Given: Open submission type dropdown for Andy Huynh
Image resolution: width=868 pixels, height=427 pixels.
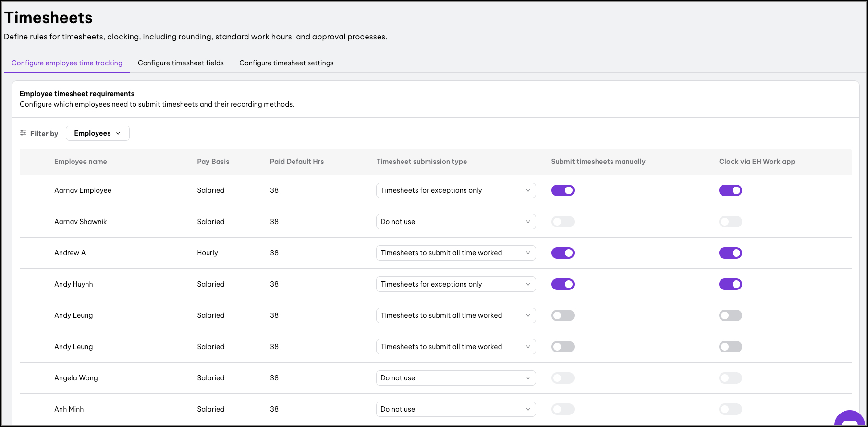Looking at the screenshot, I should pyautogui.click(x=456, y=284).
